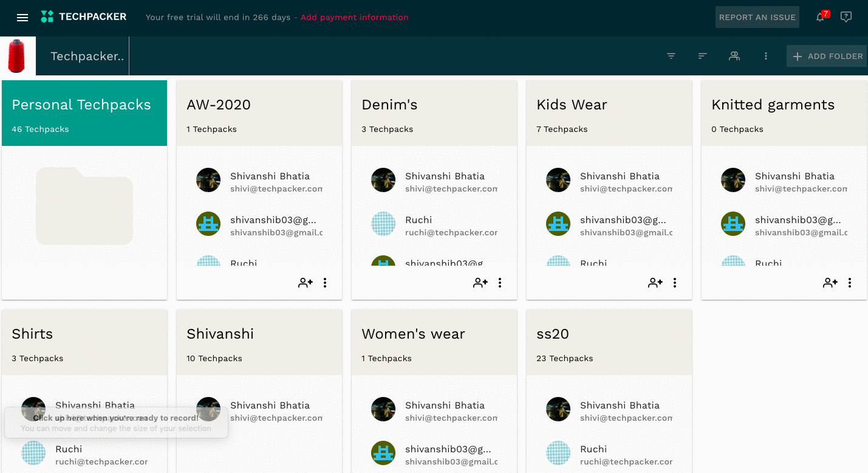
Task: Click '23 Techpacks' count in ss20
Action: (564, 358)
